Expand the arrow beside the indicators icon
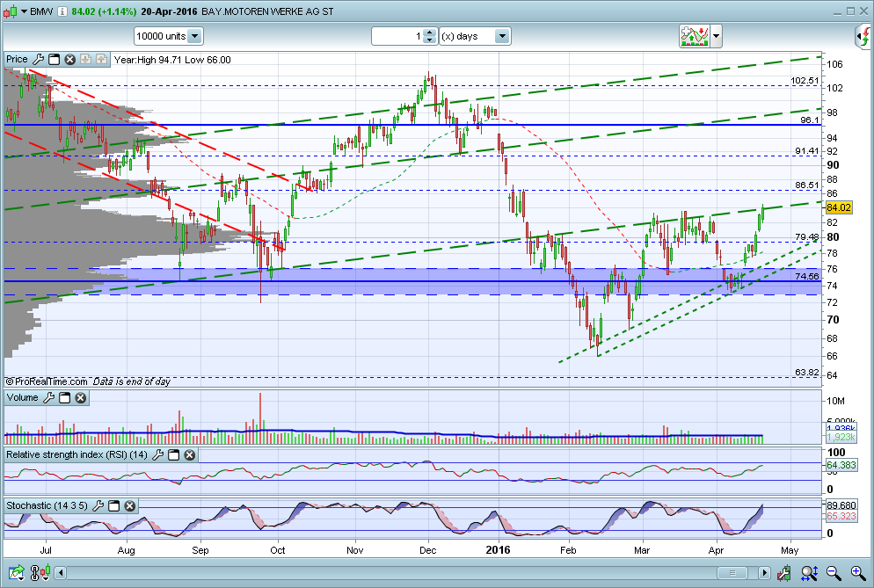874x588 pixels. 717,36
